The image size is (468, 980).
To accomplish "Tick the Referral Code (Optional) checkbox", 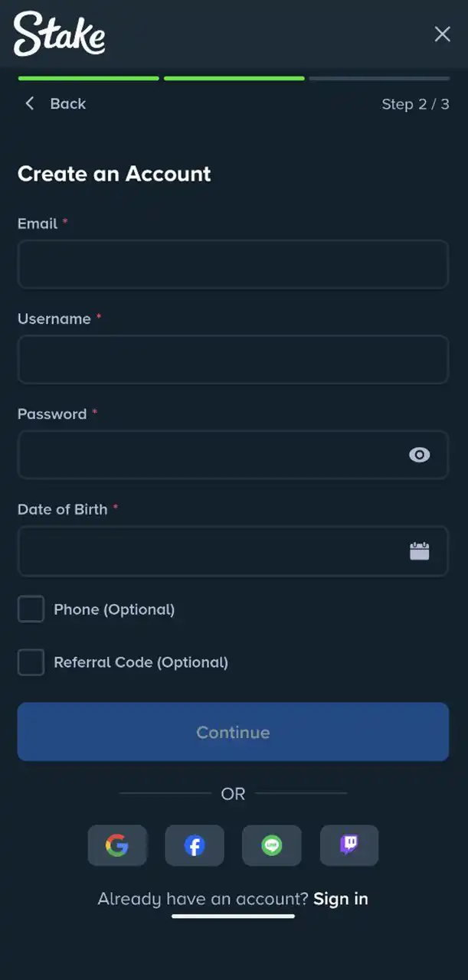I will point(31,662).
